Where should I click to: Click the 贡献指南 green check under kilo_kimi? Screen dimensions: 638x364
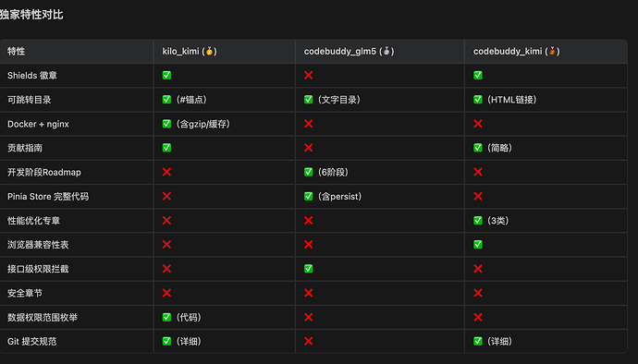[166, 148]
